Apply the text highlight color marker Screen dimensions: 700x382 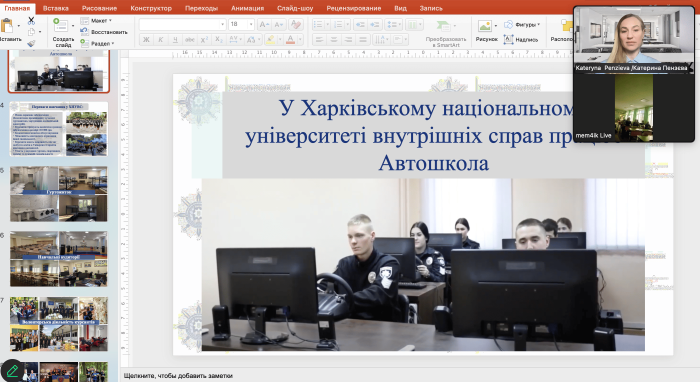(x=270, y=40)
